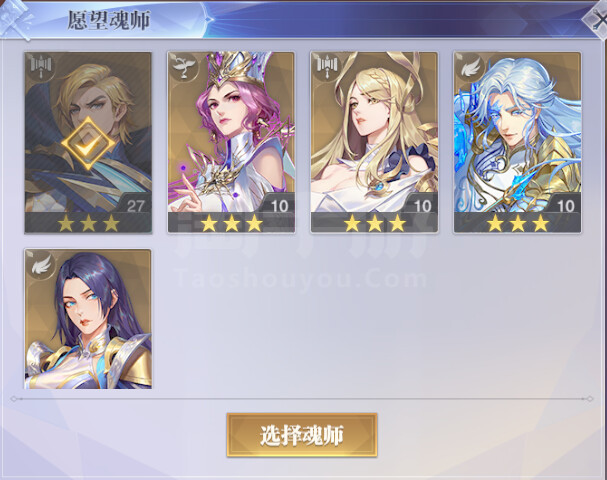Image resolution: width=607 pixels, height=480 pixels.
Task: Click the wing class icon on blue-haired hero card
Action: click(470, 66)
